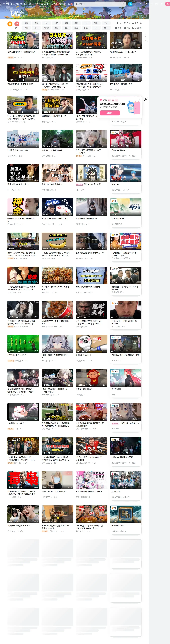Close the login promotion popup

click(x=139, y=99)
